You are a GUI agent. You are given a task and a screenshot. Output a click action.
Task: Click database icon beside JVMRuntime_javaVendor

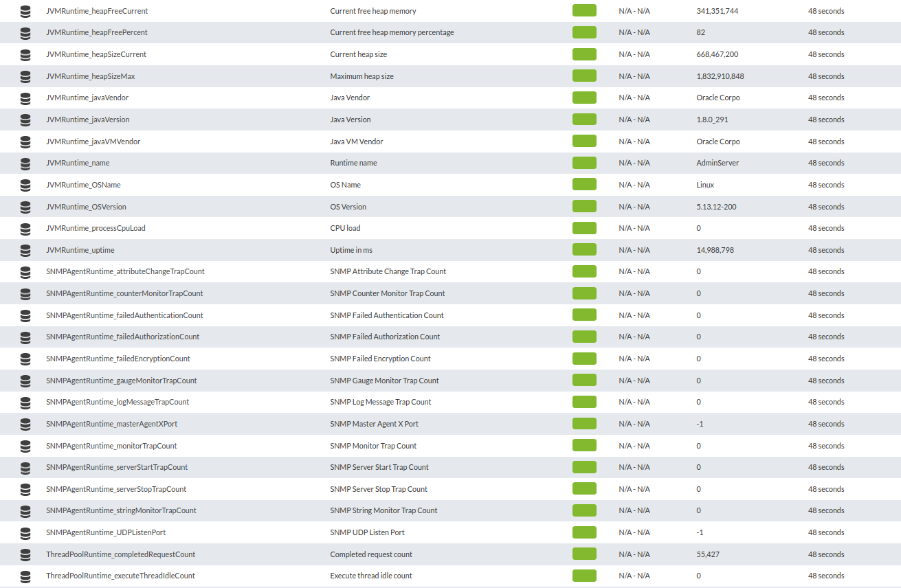click(x=25, y=98)
